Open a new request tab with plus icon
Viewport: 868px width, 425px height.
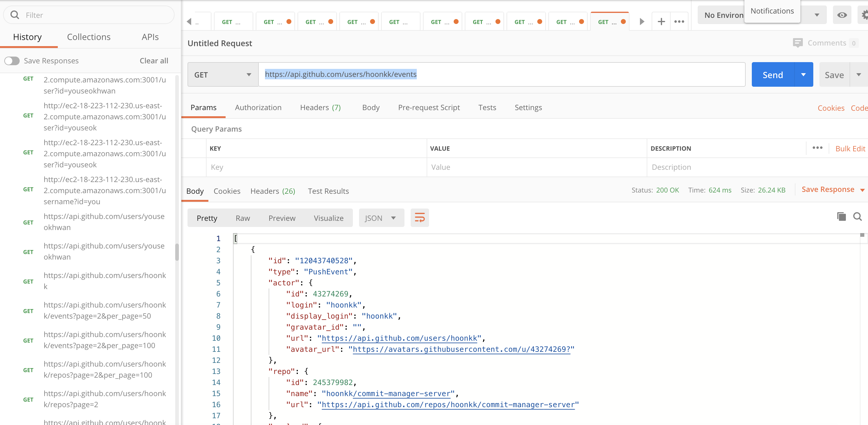click(x=661, y=22)
